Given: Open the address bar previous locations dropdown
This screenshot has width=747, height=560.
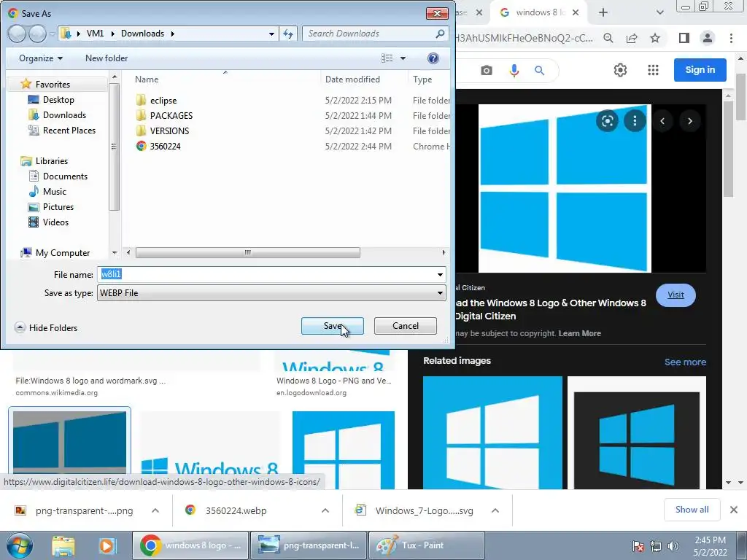Looking at the screenshot, I should pyautogui.click(x=271, y=34).
